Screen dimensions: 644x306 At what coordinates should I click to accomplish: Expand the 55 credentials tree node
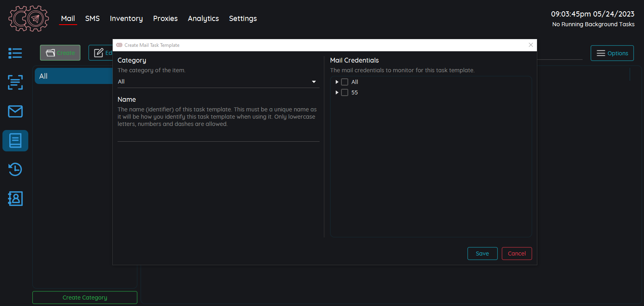(x=337, y=92)
